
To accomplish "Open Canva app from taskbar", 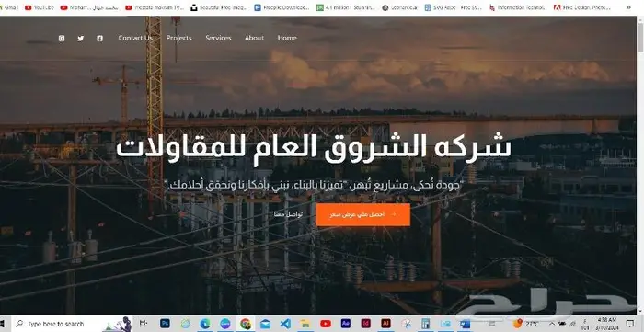I will coord(225,324).
